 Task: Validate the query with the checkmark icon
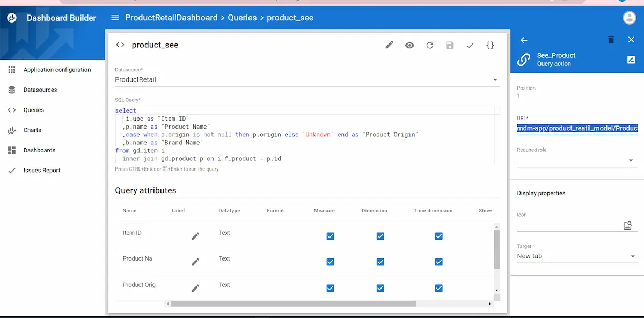pos(470,45)
